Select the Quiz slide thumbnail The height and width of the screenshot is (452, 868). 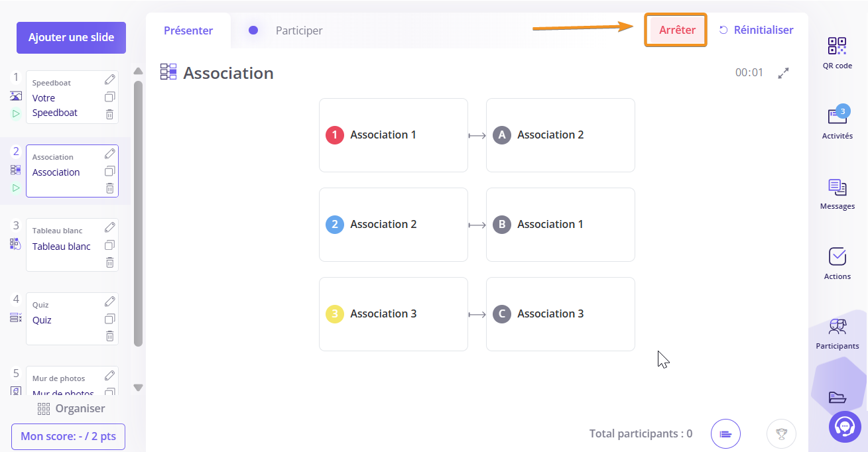coord(72,319)
